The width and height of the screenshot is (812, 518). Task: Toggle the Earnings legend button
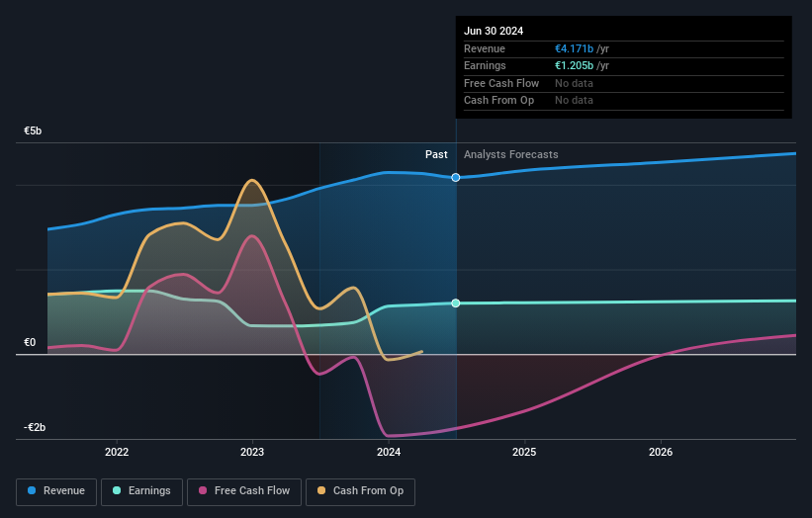141,491
